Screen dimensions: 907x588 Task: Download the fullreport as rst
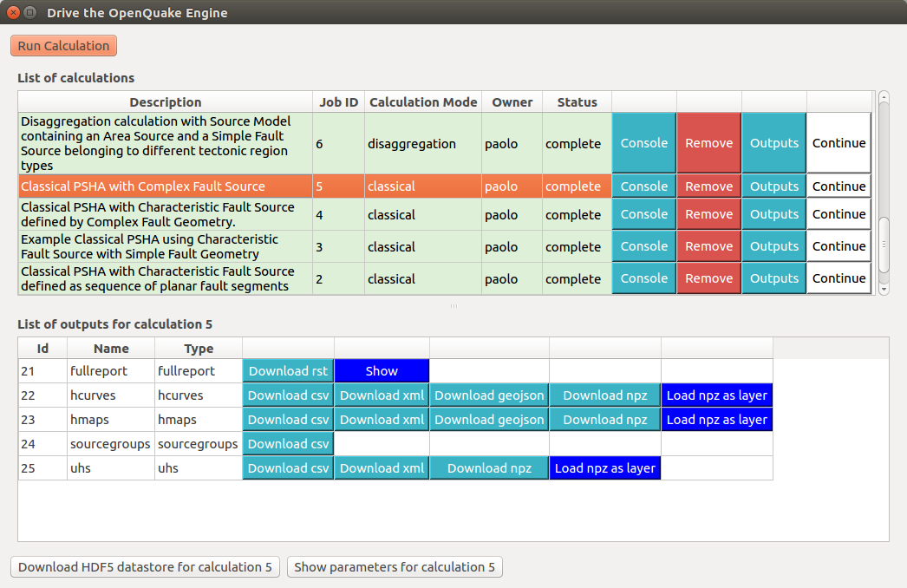point(287,370)
